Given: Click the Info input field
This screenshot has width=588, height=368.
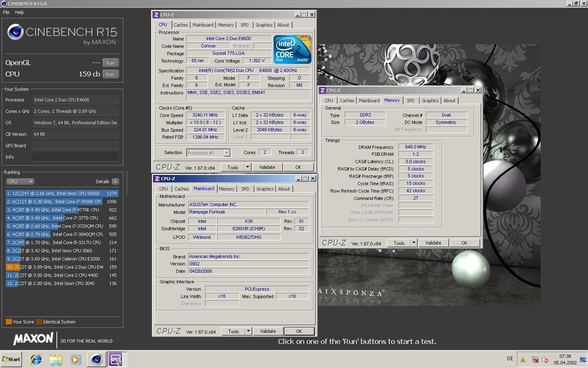Looking at the screenshot, I should pos(76,157).
